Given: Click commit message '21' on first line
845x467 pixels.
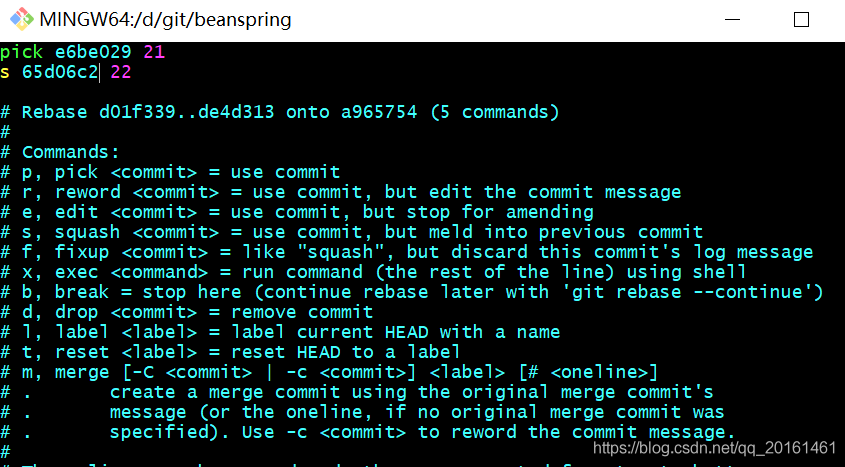Looking at the screenshot, I should (x=154, y=52).
